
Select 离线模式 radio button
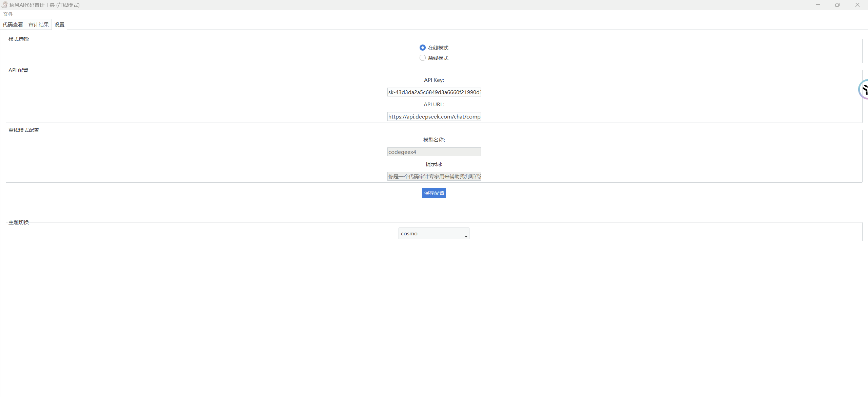point(422,58)
